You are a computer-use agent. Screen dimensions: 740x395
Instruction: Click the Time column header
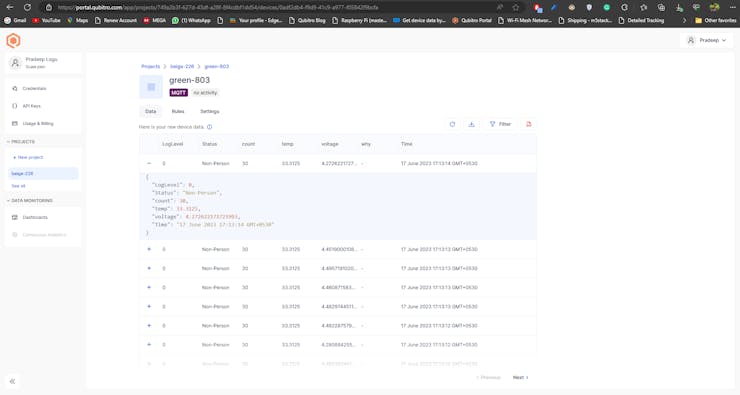tap(407, 144)
